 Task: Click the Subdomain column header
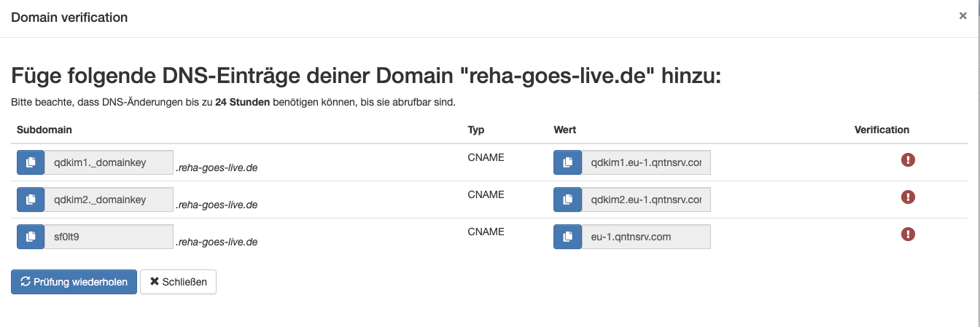tap(44, 130)
